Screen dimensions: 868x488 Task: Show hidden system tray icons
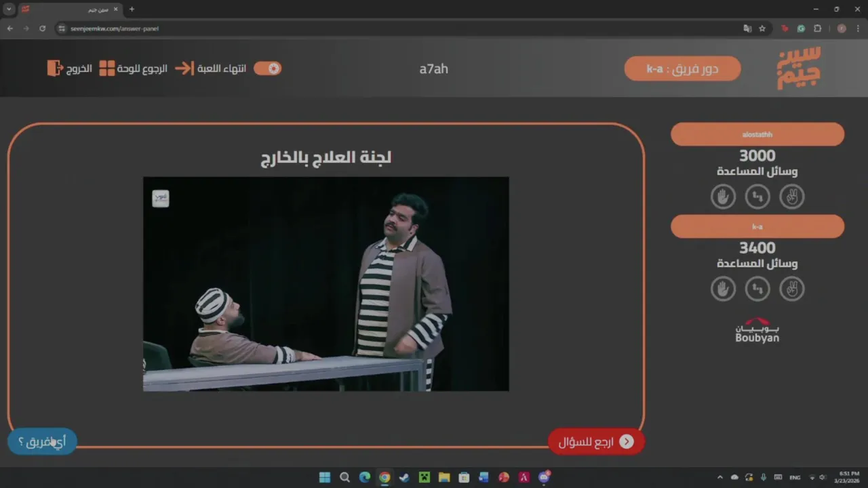point(720,477)
